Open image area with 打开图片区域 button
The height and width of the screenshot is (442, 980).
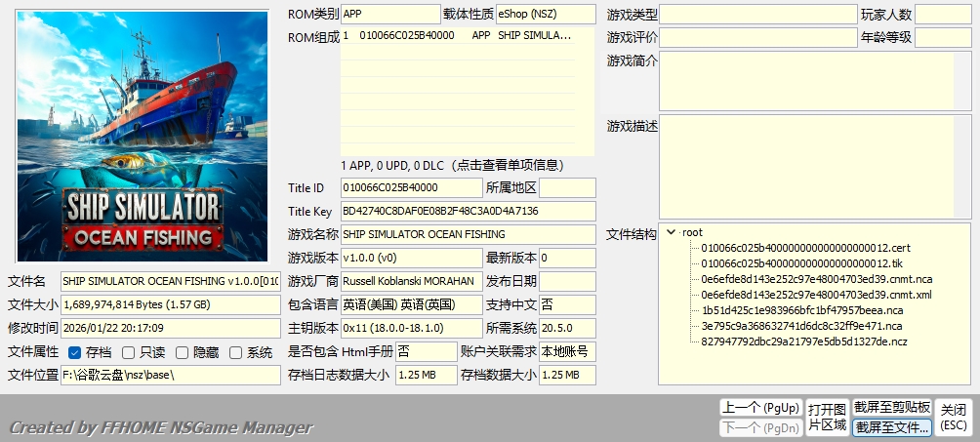point(827,417)
